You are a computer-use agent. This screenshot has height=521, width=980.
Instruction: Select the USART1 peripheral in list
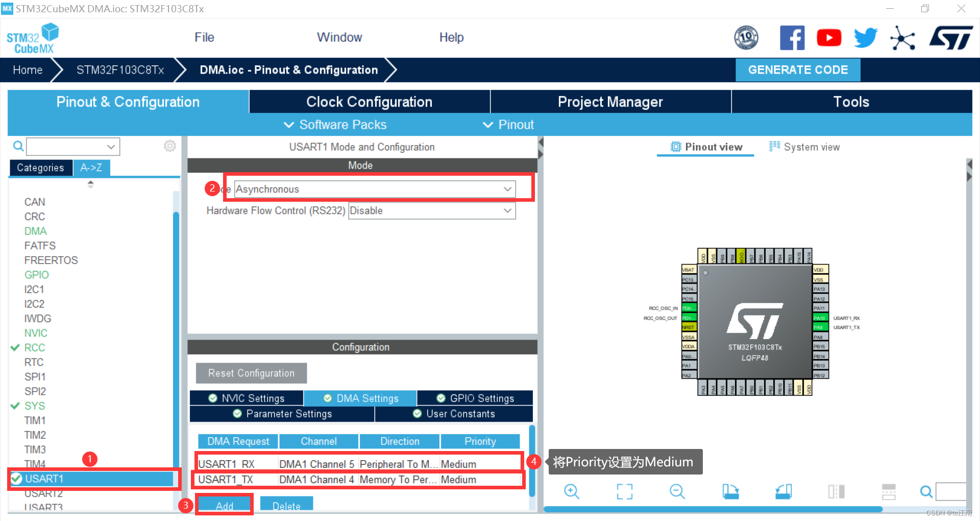92,479
